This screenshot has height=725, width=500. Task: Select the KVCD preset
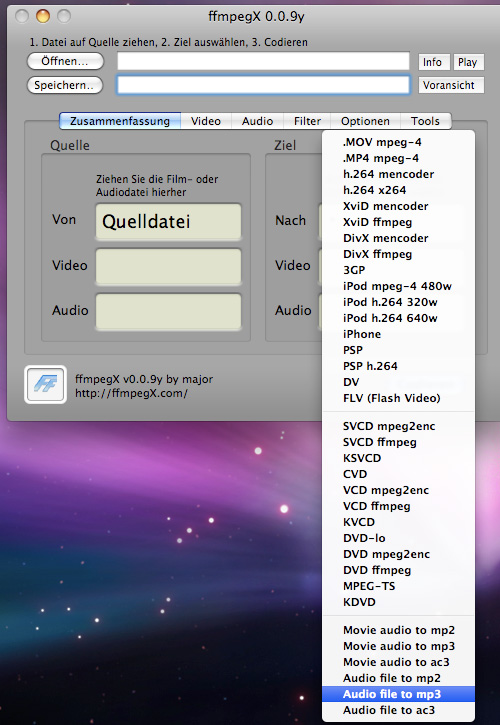(x=398, y=522)
